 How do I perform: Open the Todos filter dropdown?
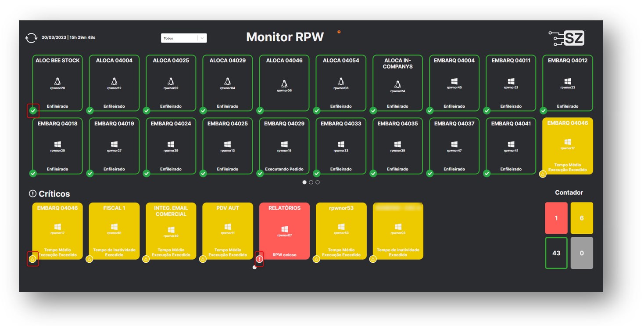click(180, 38)
